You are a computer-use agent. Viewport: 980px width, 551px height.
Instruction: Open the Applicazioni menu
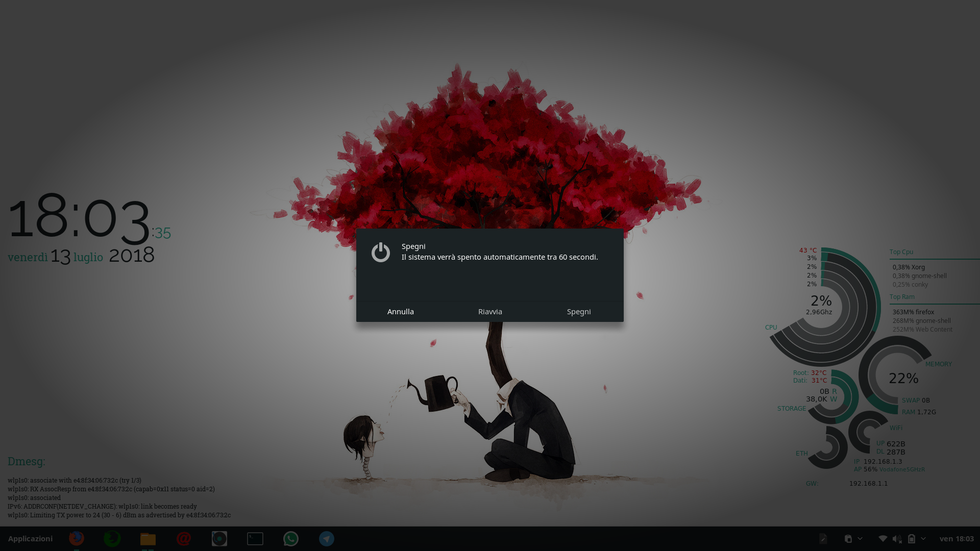pos(30,539)
